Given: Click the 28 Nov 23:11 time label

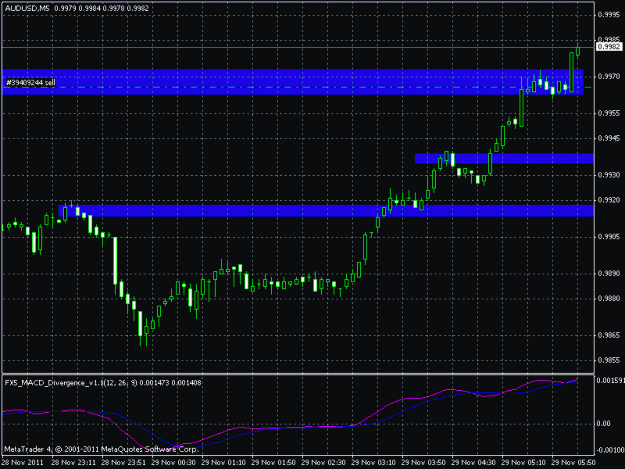Looking at the screenshot, I should pos(74,463).
